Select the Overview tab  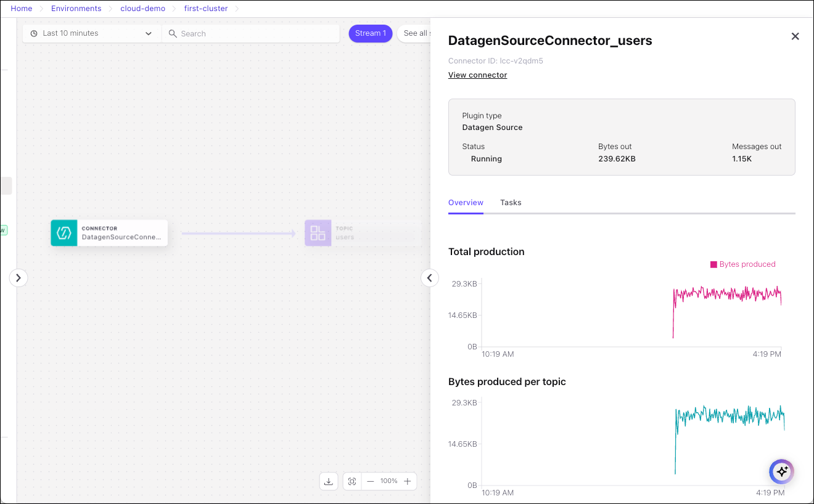466,203
